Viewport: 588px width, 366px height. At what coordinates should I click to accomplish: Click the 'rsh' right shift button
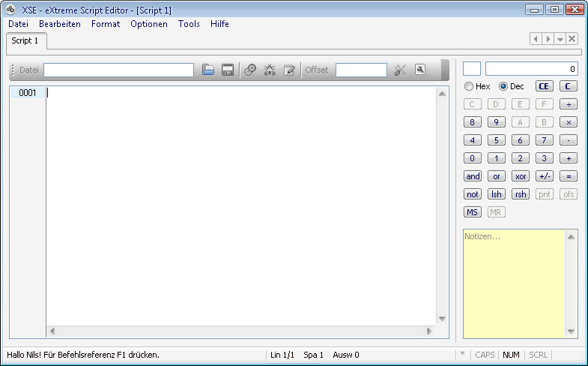coord(520,194)
